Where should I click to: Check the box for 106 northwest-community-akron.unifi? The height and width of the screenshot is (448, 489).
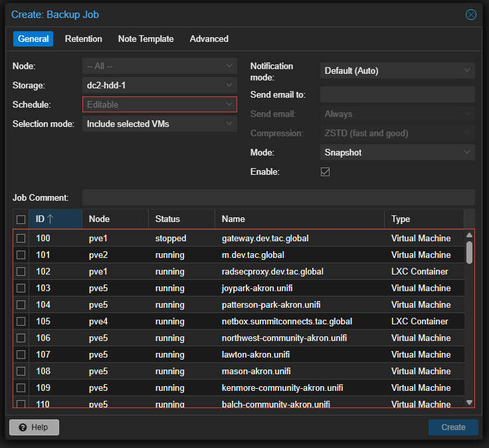click(x=21, y=338)
